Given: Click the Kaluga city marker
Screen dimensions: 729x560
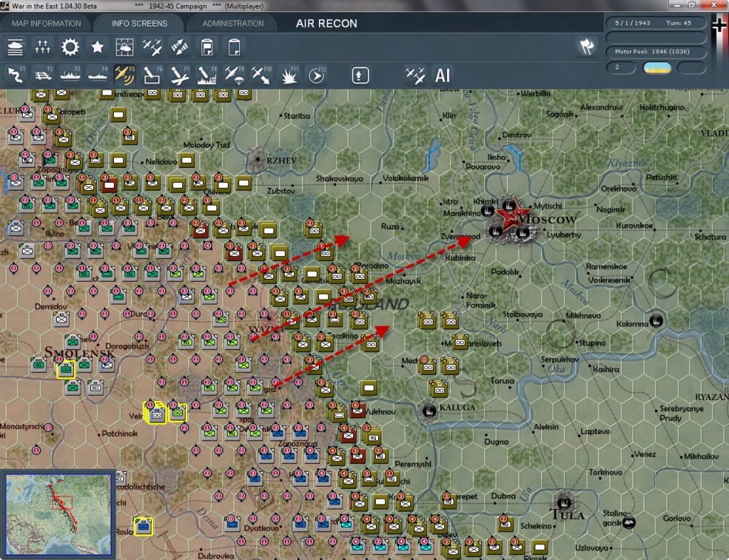Looking at the screenshot, I should 429,411.
